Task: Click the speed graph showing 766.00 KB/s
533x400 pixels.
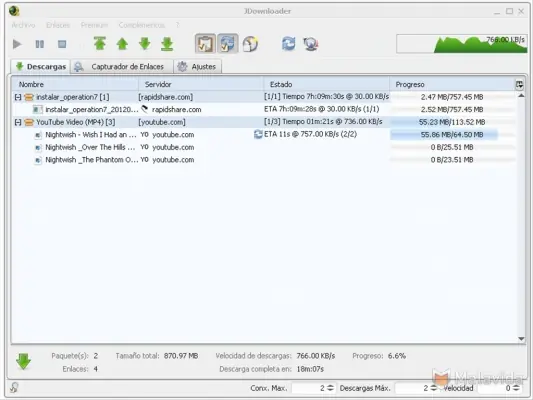Action: point(462,44)
